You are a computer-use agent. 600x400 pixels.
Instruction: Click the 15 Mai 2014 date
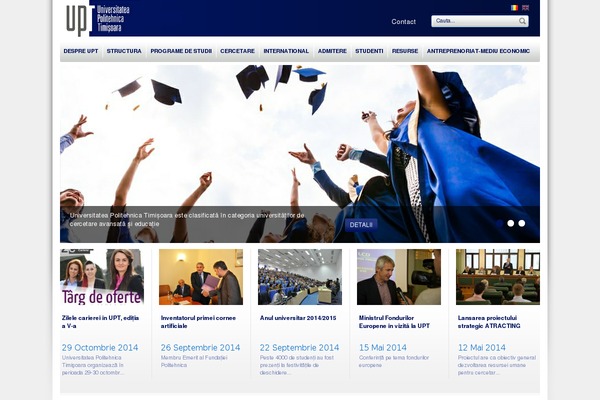[x=383, y=348]
